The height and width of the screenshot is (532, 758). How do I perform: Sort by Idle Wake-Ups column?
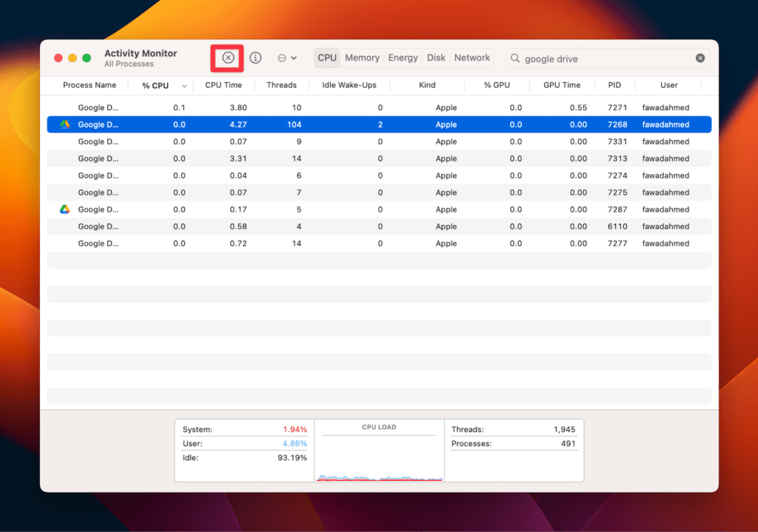point(349,85)
